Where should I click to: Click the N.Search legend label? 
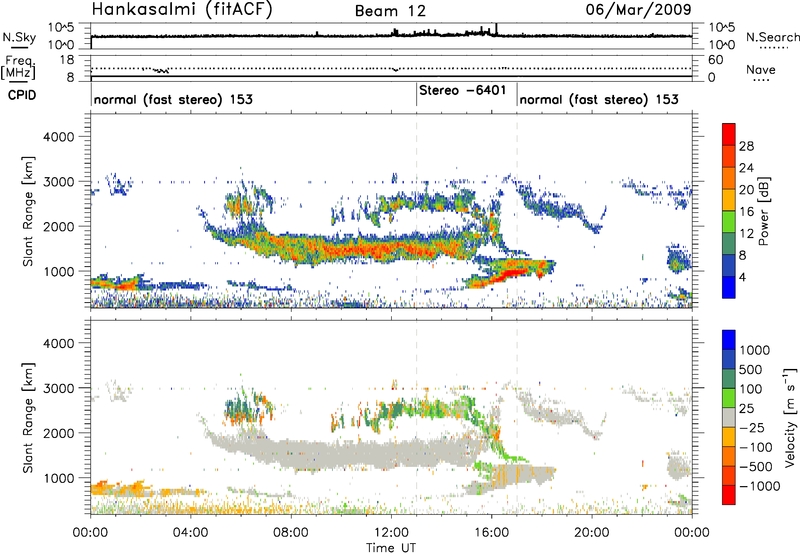772,37
